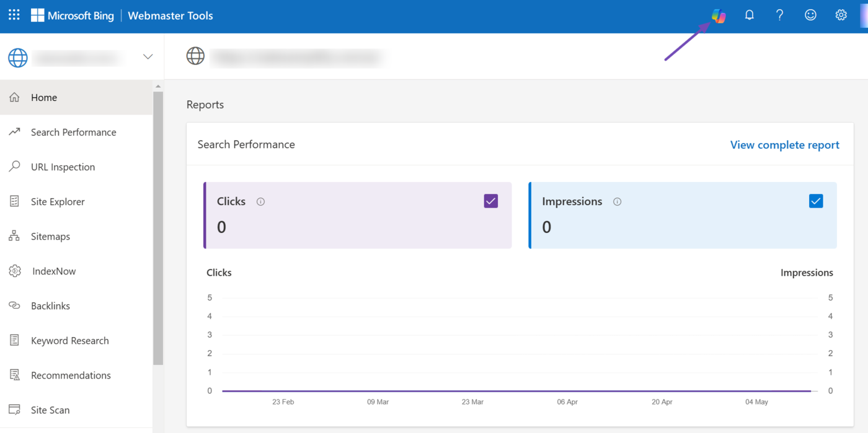
Task: Open Keyword Research menu item
Action: click(69, 341)
